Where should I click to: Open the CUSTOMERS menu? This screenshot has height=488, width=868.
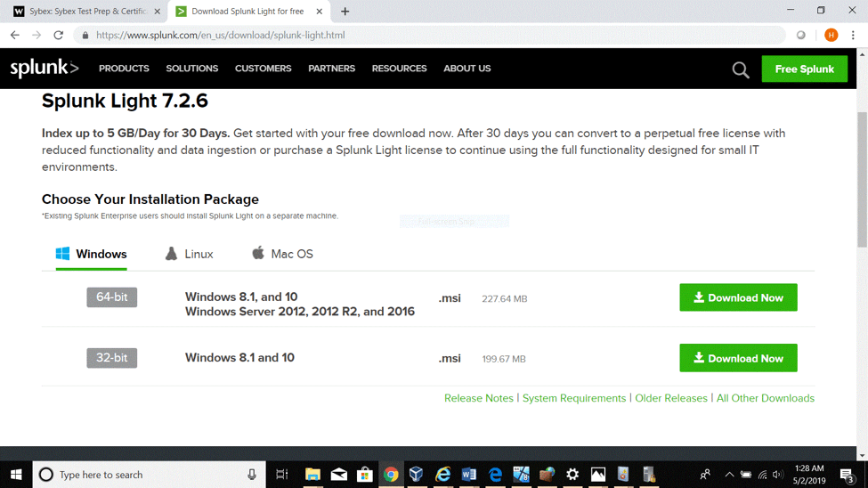[263, 69]
